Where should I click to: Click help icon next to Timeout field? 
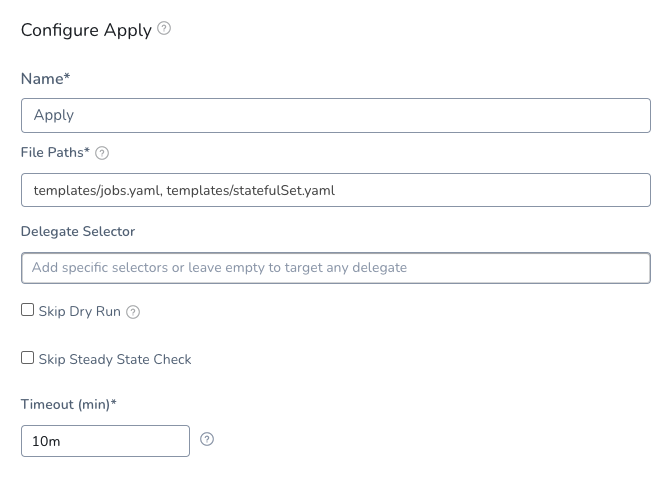[x=207, y=439]
